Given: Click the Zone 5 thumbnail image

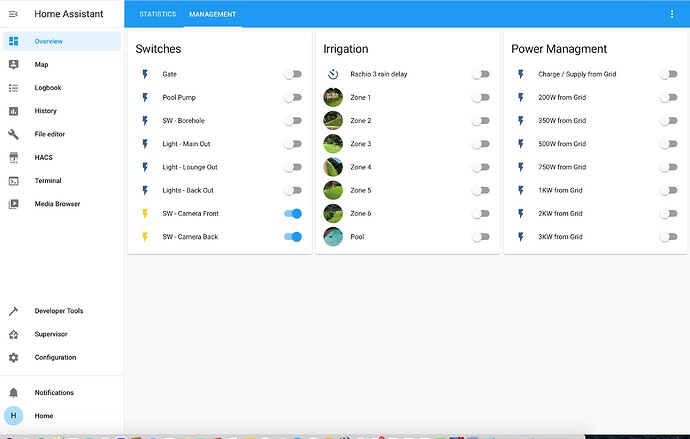Looking at the screenshot, I should (x=333, y=190).
